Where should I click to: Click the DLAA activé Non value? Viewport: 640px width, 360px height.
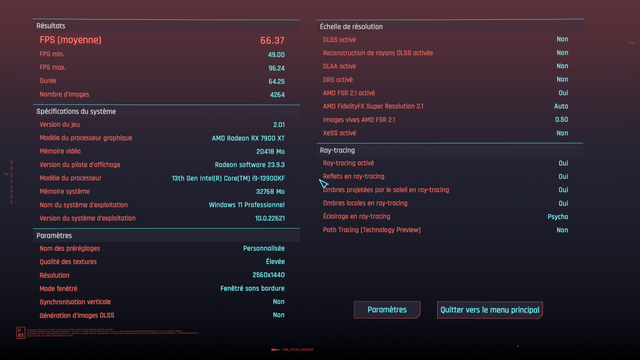562,66
